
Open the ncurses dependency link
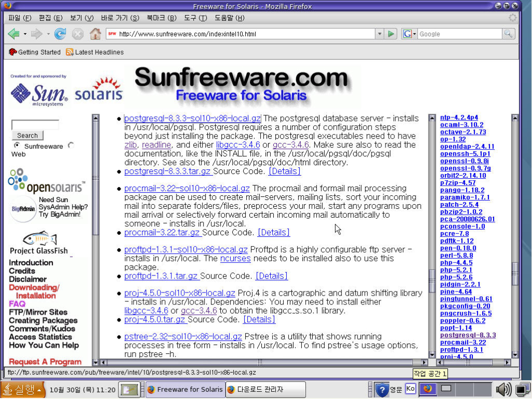click(x=235, y=258)
